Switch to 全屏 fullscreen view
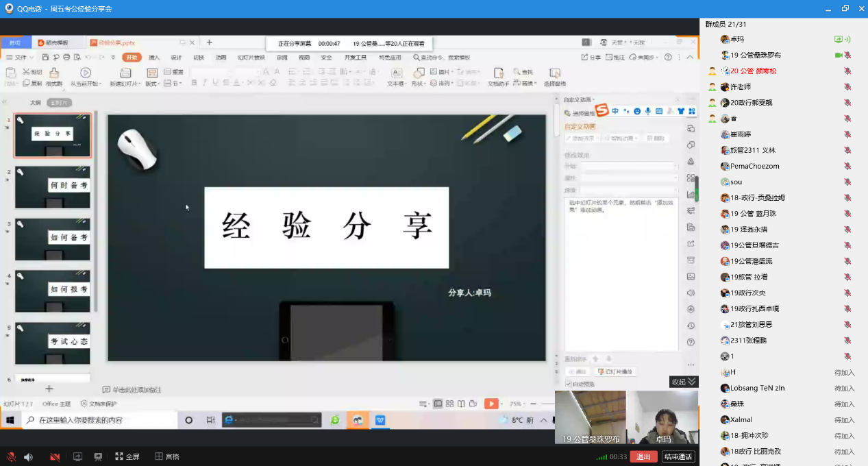The height and width of the screenshot is (466, 868). pyautogui.click(x=127, y=456)
